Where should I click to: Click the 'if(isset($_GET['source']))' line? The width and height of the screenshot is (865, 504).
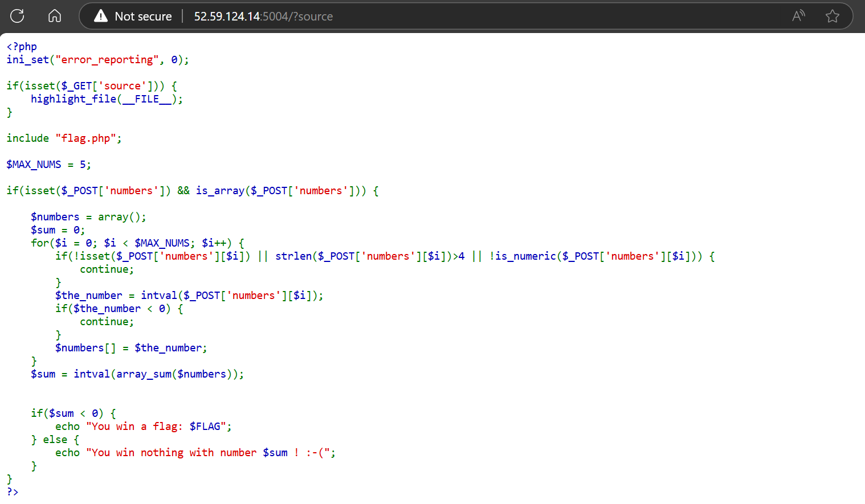pyautogui.click(x=92, y=86)
